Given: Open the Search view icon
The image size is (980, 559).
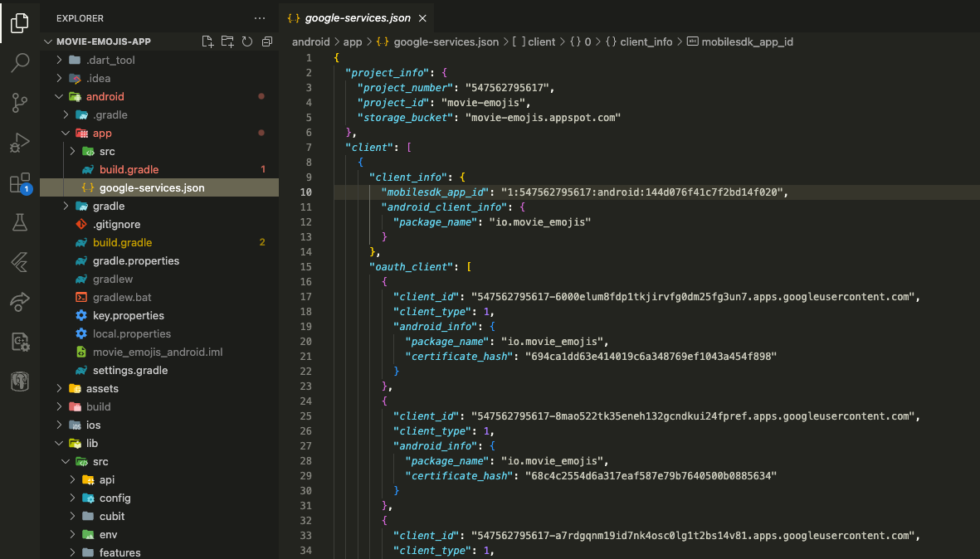Looking at the screenshot, I should coord(19,62).
